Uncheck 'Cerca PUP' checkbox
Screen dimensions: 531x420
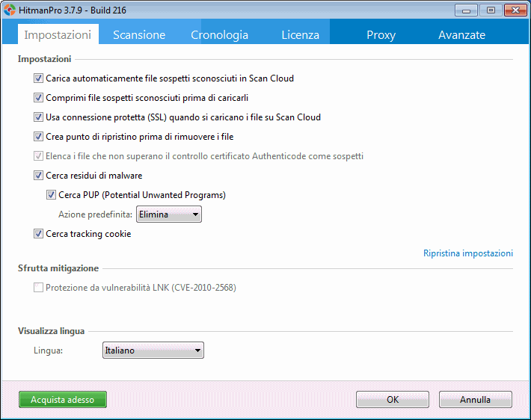[x=51, y=195]
